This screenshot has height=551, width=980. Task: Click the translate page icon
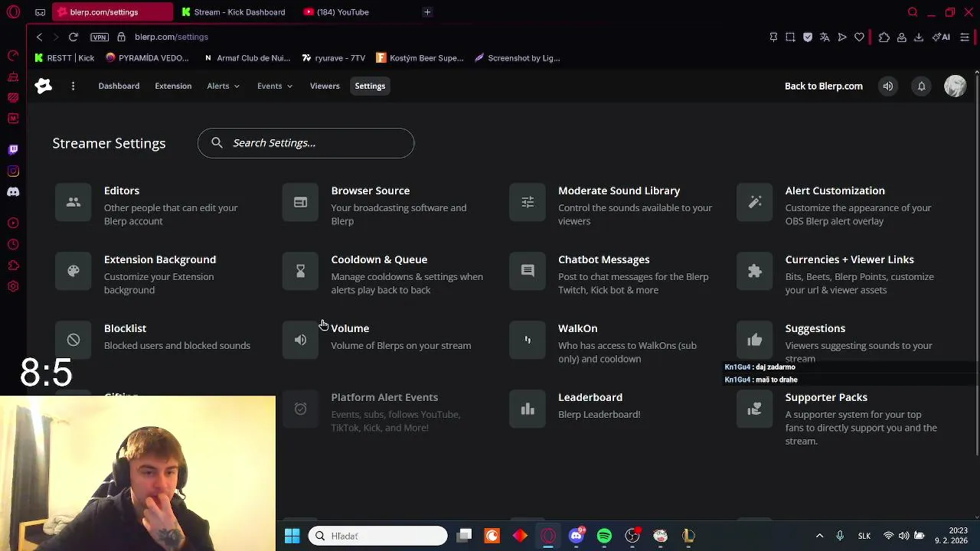[x=825, y=37]
